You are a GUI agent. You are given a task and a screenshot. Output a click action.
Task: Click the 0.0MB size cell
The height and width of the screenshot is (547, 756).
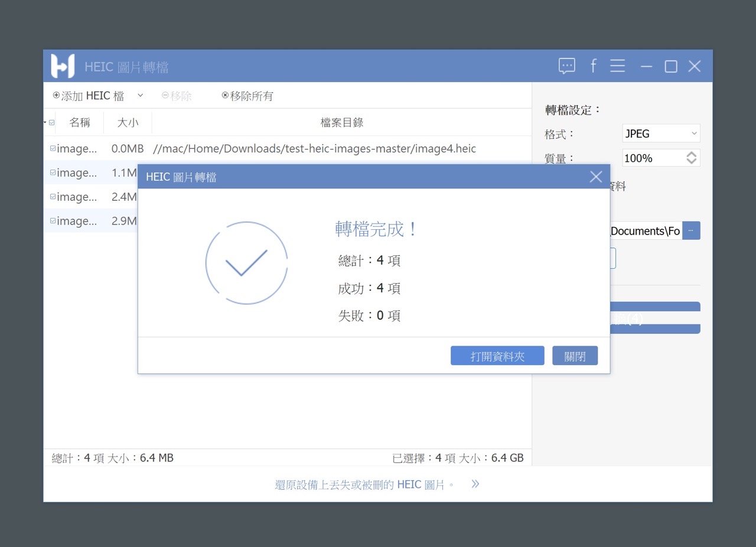tap(128, 149)
